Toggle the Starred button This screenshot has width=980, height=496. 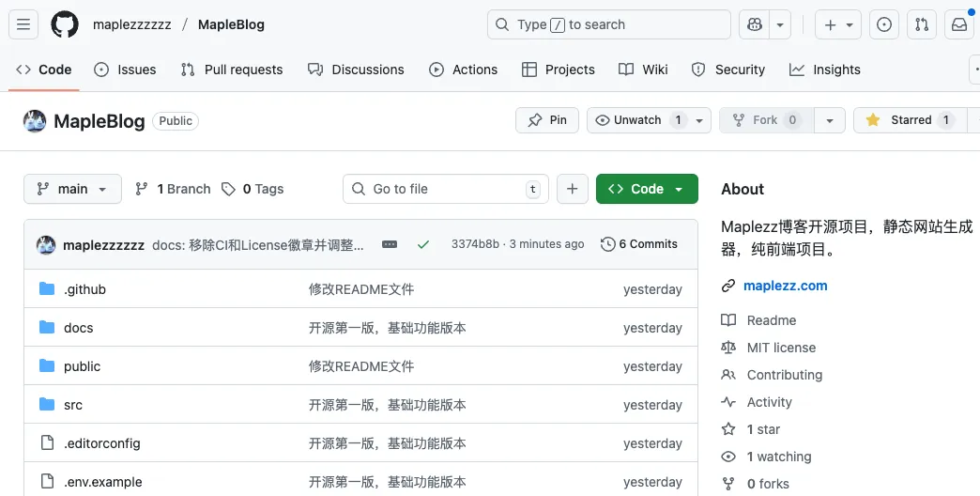pyautogui.click(x=910, y=120)
